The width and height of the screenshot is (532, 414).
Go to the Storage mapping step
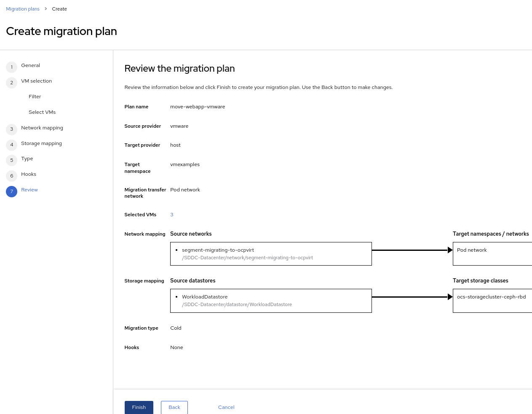click(41, 143)
